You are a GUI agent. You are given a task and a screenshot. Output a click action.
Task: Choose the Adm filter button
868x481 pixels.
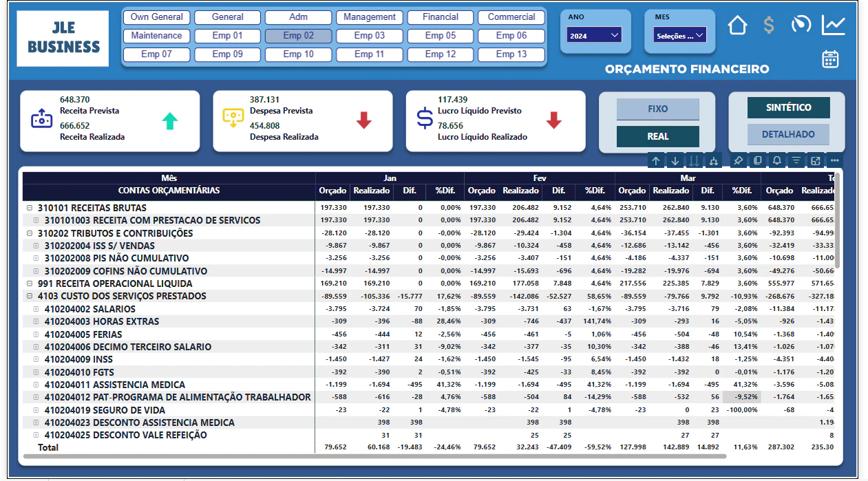tap(298, 17)
